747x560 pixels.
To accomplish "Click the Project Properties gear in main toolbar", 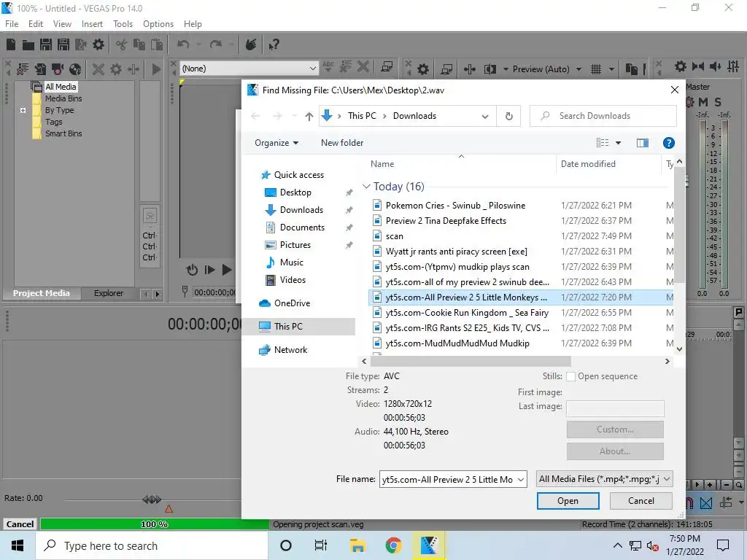I will click(98, 44).
